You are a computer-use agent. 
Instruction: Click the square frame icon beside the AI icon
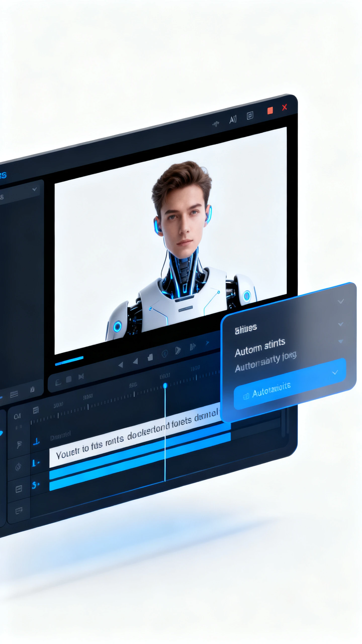(x=250, y=115)
